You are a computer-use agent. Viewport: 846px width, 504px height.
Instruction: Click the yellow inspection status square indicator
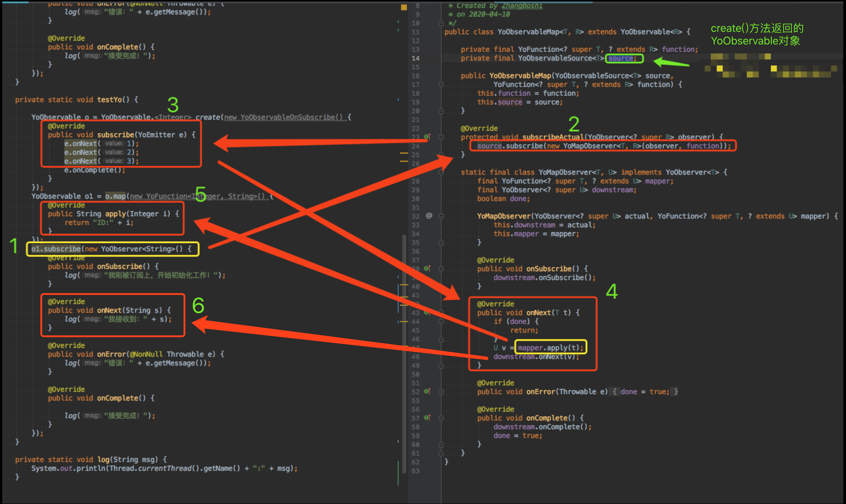click(404, 7)
